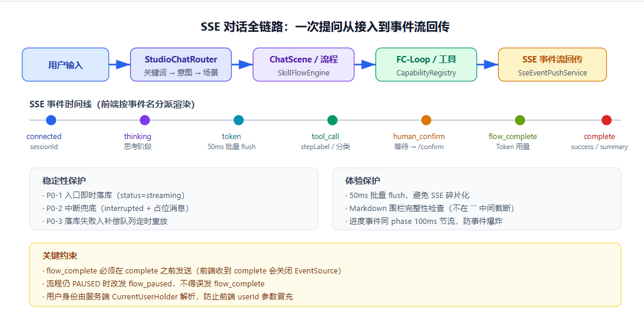Click the 用户输入 box
The height and width of the screenshot is (330, 644).
click(x=65, y=64)
